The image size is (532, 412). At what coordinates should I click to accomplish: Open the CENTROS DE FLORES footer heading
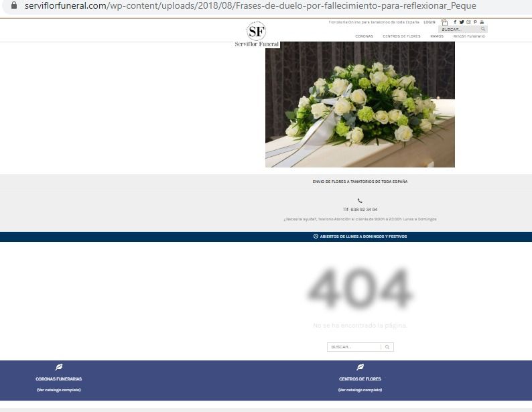(360, 379)
